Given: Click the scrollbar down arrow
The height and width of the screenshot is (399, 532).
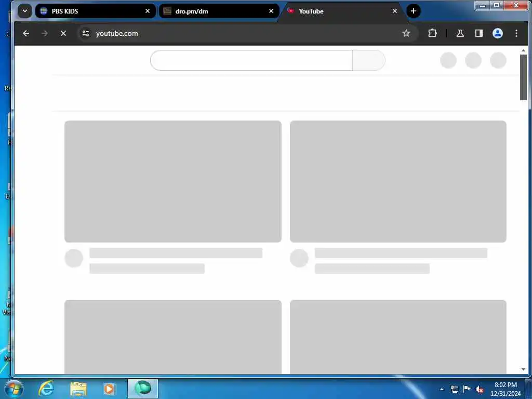Looking at the screenshot, I should 523,369.
